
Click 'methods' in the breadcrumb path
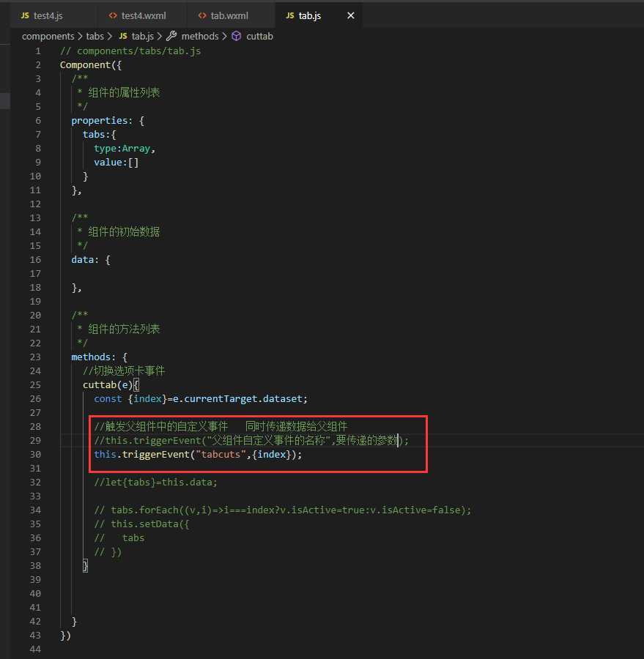tap(200, 37)
